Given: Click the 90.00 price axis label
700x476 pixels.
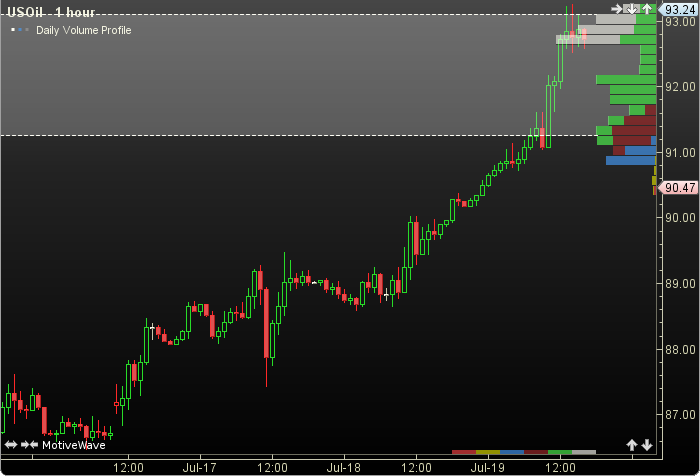Looking at the screenshot, I should (x=680, y=217).
